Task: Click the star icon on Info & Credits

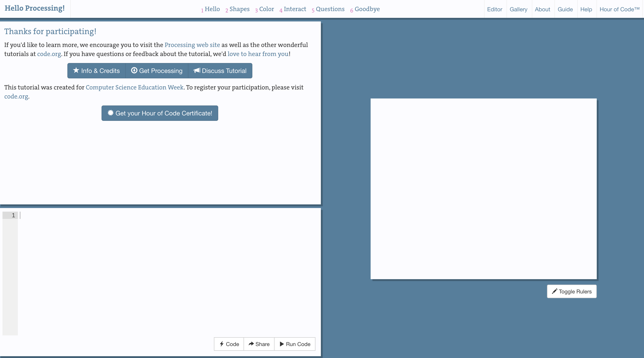Action: click(76, 70)
